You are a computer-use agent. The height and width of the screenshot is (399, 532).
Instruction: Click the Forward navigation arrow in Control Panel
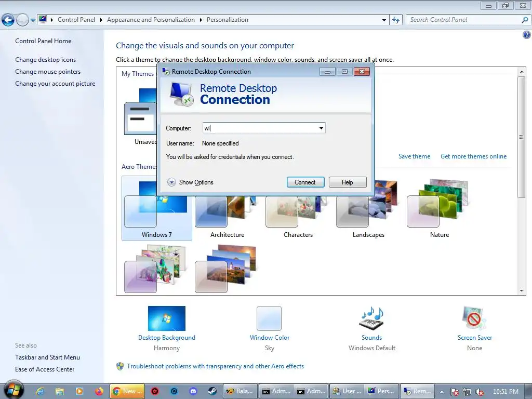pos(22,20)
